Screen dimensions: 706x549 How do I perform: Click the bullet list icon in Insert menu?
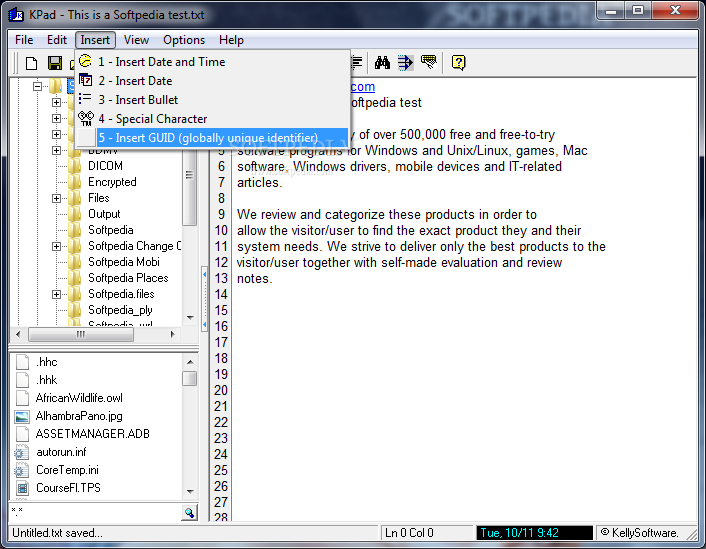pyautogui.click(x=85, y=99)
